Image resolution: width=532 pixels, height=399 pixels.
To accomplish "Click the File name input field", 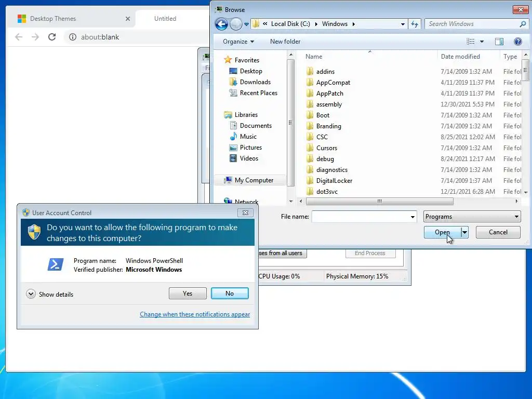I will 361,217.
